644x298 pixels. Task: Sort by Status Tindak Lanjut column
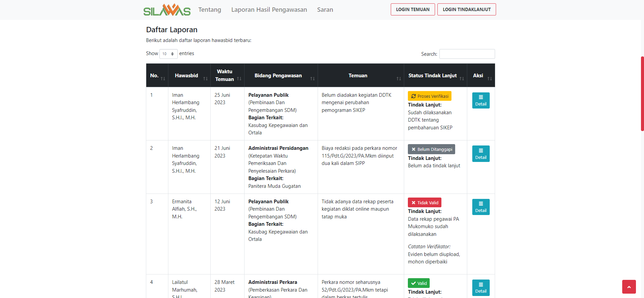click(435, 76)
